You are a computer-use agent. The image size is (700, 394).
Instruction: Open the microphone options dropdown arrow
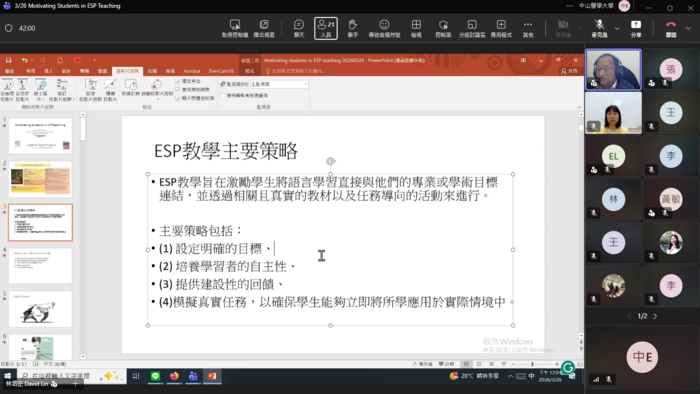pyautogui.click(x=617, y=28)
